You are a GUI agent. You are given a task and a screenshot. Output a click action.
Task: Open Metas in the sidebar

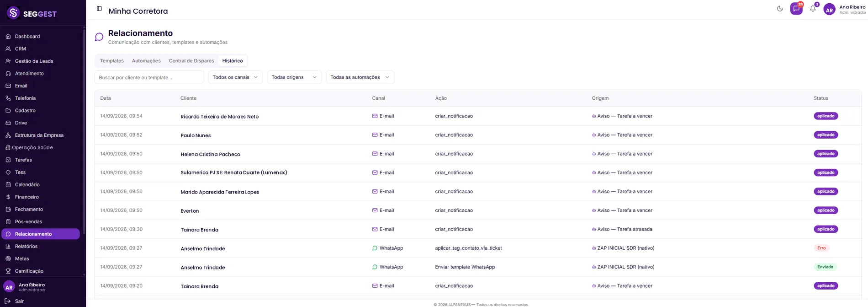(x=22, y=259)
